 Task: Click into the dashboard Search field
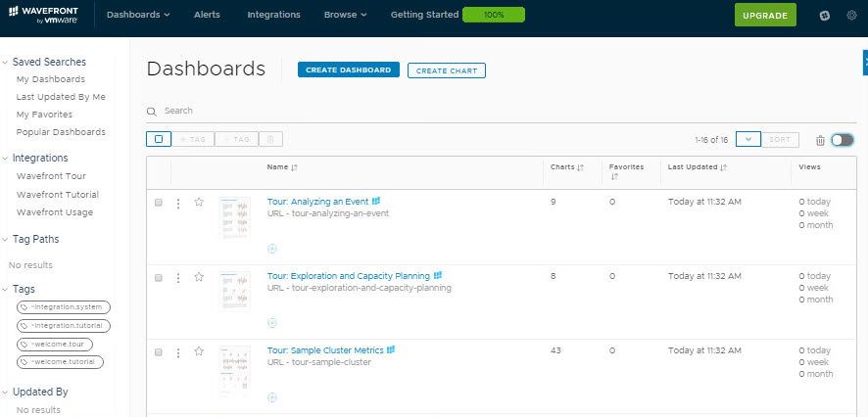coord(490,111)
